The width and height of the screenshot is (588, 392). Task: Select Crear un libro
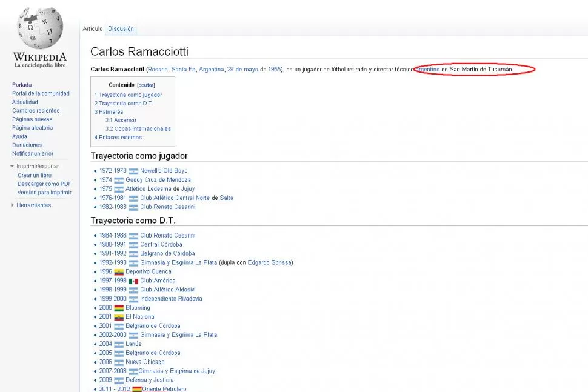[35, 175]
